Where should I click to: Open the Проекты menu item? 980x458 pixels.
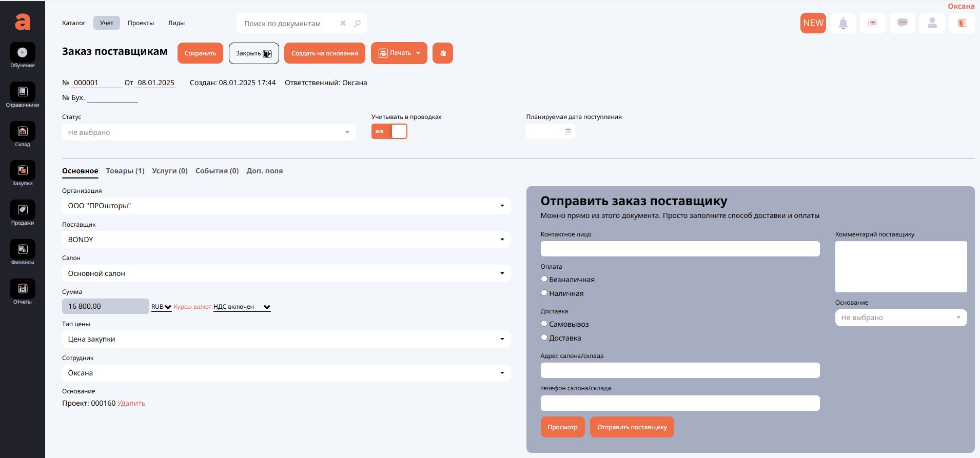[141, 23]
